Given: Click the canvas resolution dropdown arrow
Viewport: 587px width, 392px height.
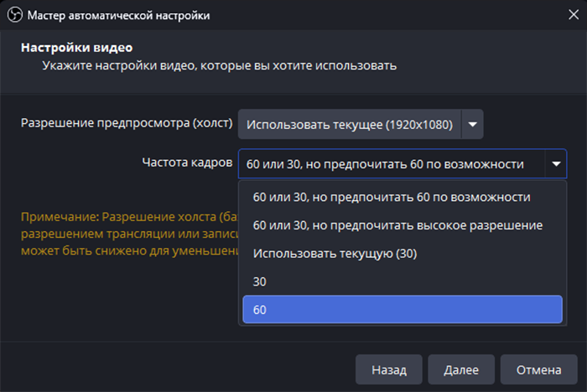Looking at the screenshot, I should point(473,125).
